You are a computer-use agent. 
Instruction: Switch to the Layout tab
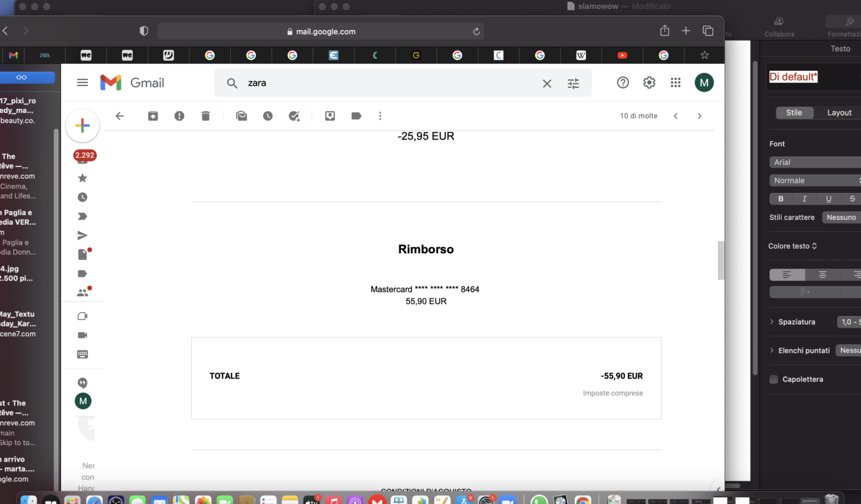coord(839,112)
